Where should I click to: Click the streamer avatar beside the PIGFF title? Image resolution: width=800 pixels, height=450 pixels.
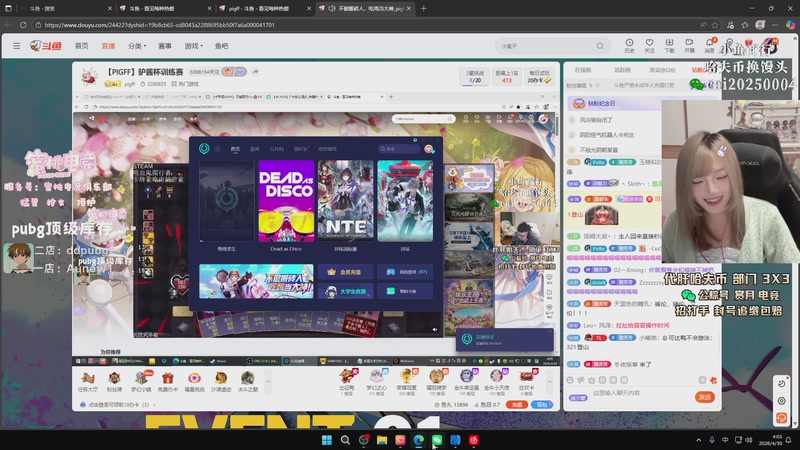89,77
